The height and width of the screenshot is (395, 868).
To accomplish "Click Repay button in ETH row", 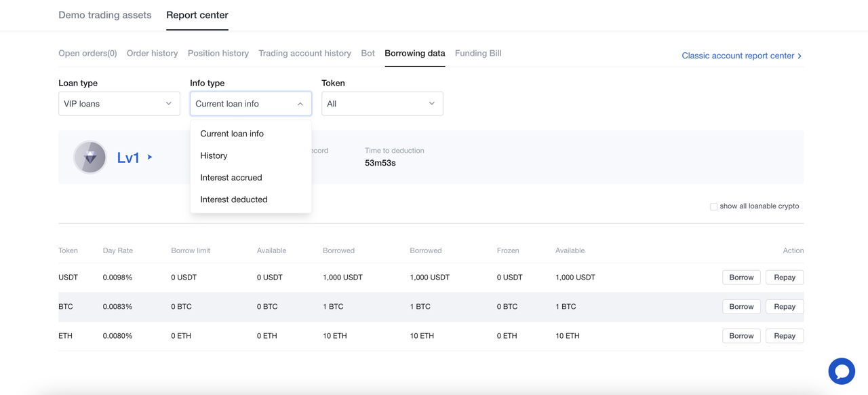I will click(x=785, y=336).
